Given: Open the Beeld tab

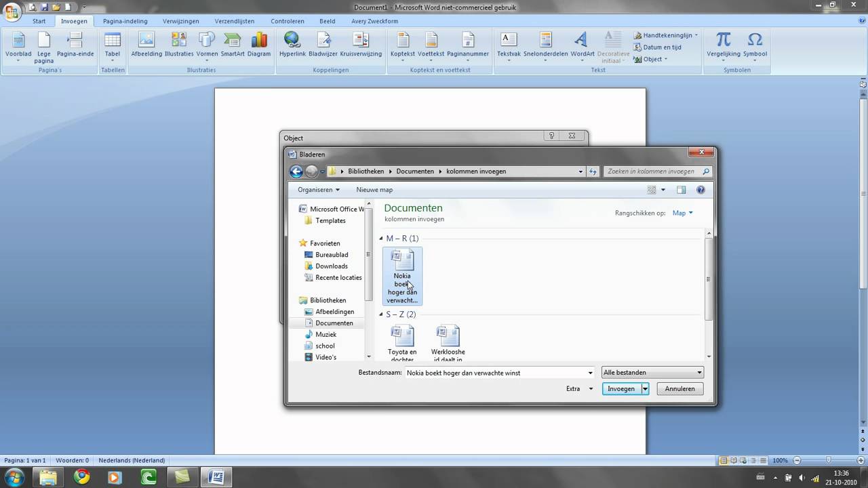Looking at the screenshot, I should [x=327, y=21].
